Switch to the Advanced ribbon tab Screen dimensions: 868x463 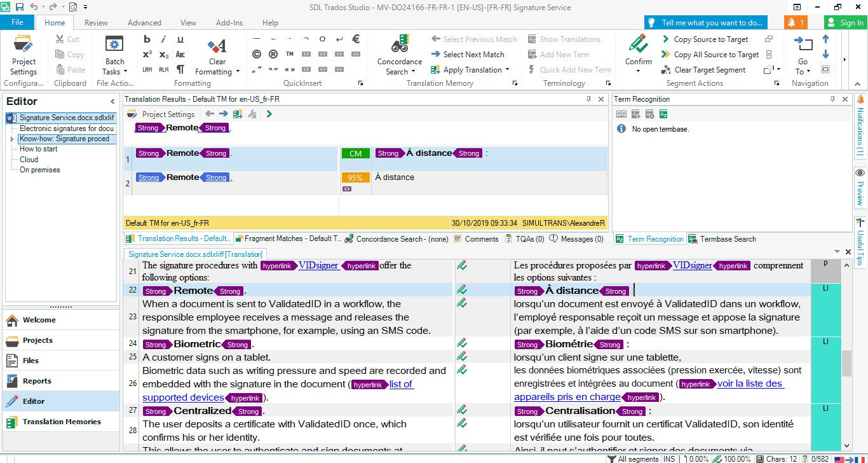pyautogui.click(x=144, y=22)
